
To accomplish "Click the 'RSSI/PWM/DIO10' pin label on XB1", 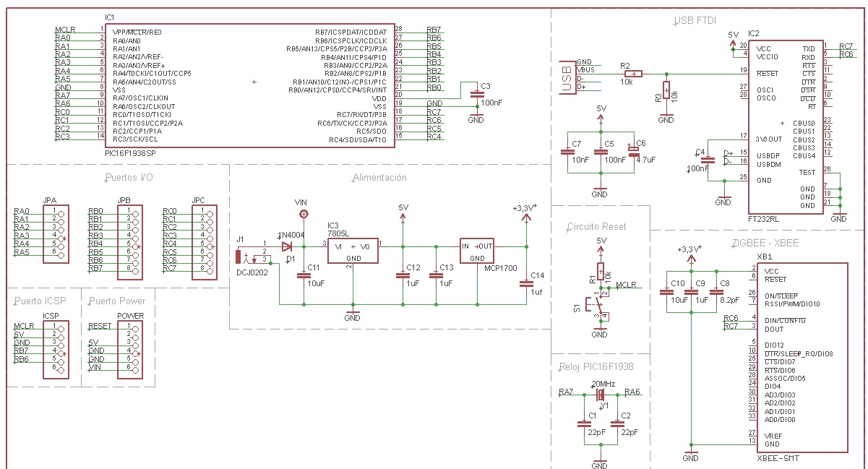I will 793,304.
